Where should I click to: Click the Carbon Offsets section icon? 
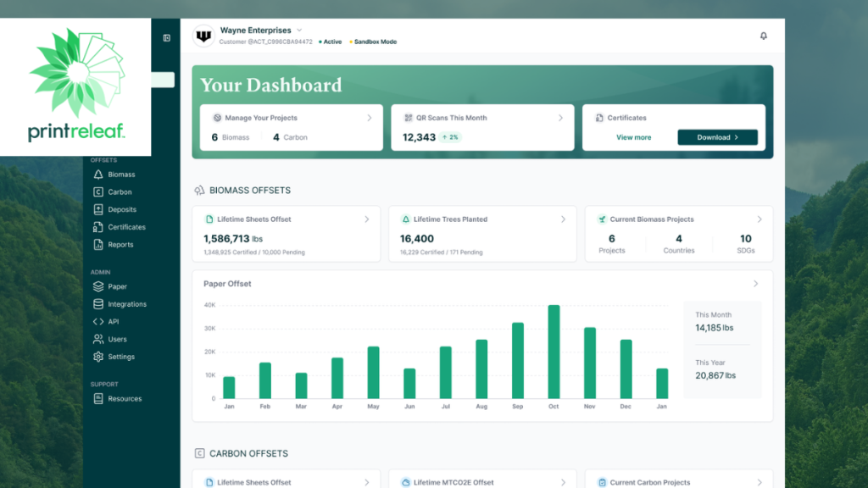tap(199, 453)
